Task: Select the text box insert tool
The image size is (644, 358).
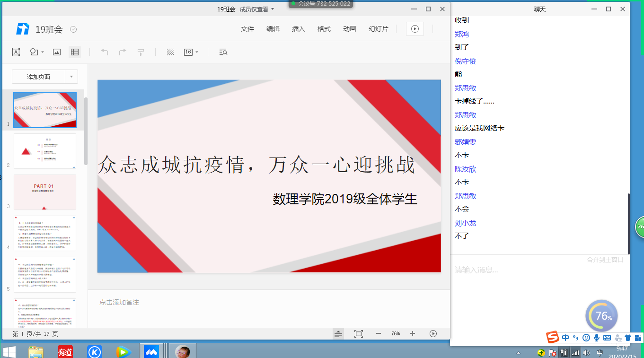Action: point(16,52)
